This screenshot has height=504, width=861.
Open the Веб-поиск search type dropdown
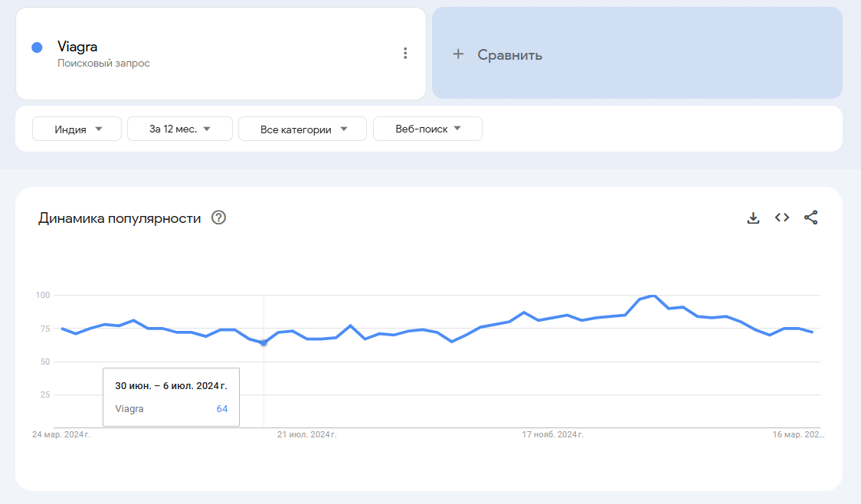[x=427, y=129]
